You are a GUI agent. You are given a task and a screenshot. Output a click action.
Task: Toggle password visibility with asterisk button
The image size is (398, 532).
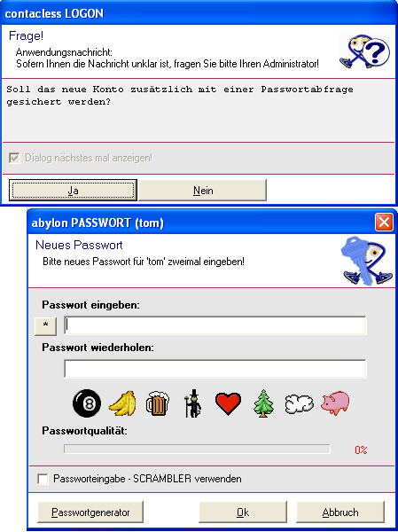tap(45, 325)
